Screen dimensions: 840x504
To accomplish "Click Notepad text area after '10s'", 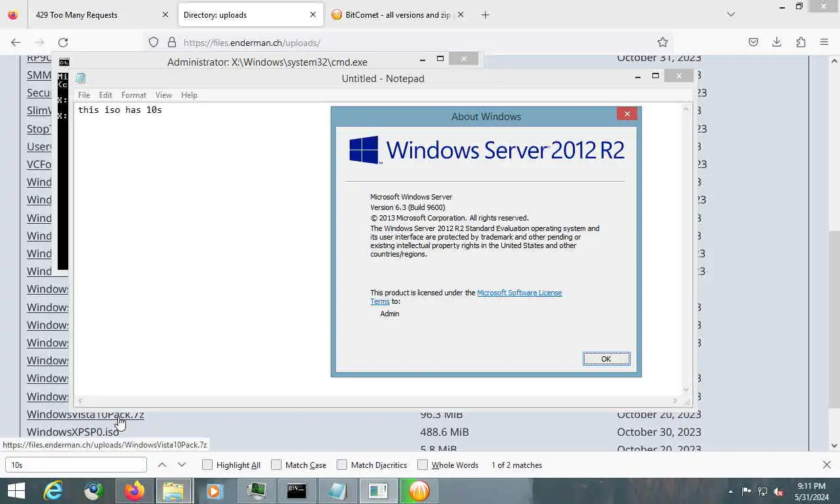I will click(164, 110).
